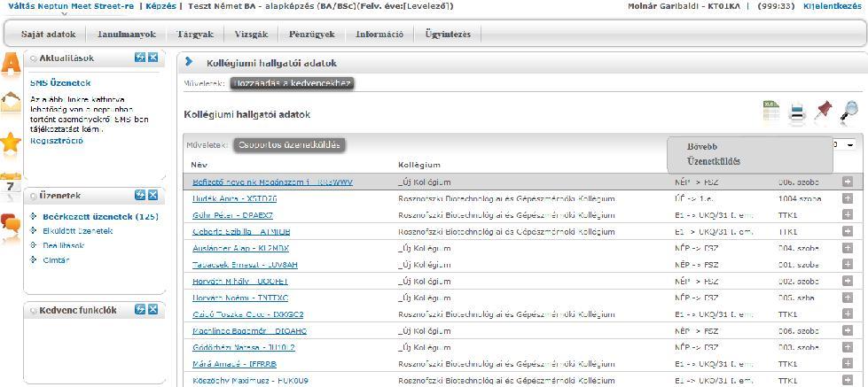Open plus menu for Dudék Anna row
The width and height of the screenshot is (868, 387).
(847, 198)
